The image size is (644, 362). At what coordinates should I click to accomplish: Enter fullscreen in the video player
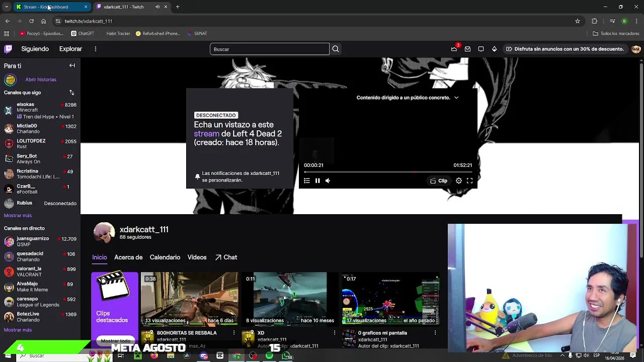click(x=469, y=180)
